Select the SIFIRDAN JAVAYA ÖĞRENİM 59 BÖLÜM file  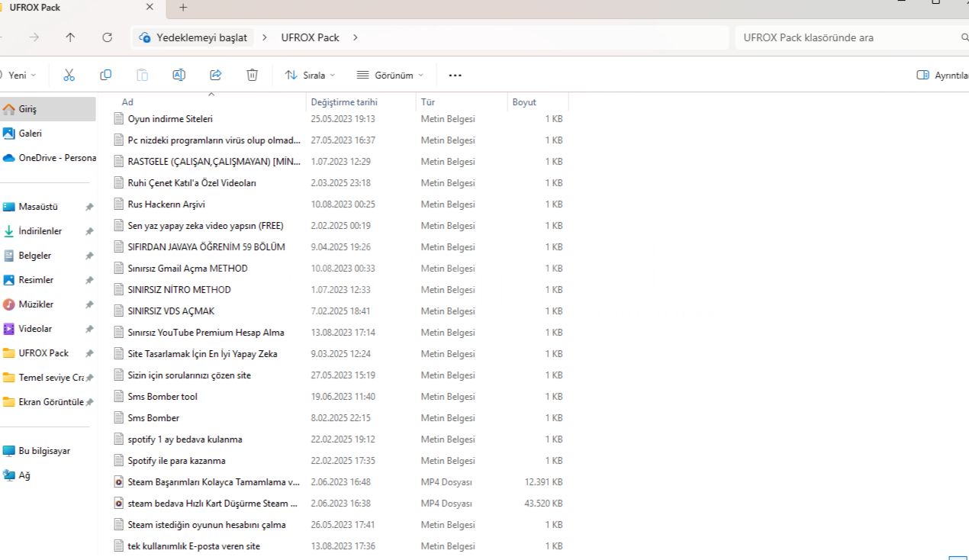[206, 247]
